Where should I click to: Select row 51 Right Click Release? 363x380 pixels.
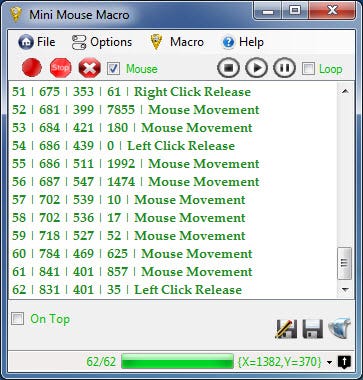point(173,92)
